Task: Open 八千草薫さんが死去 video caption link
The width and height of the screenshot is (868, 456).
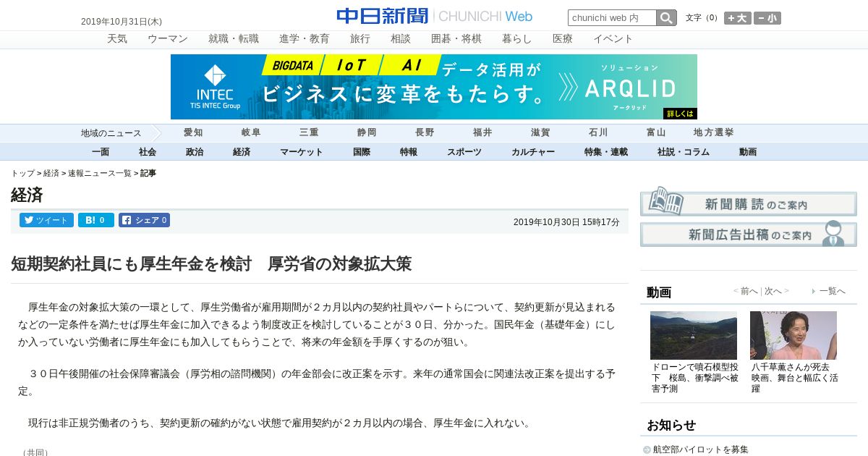Action: click(795, 377)
